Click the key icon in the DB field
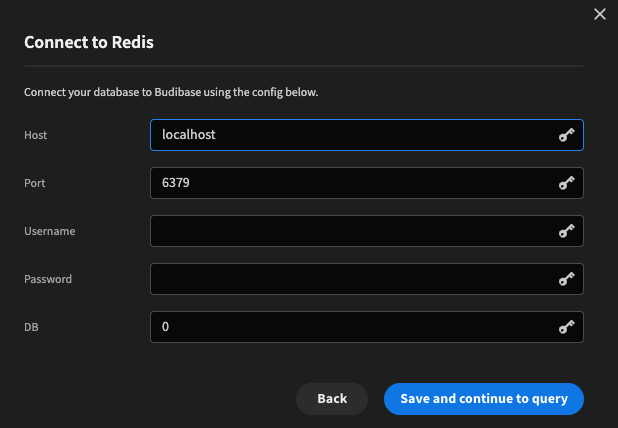Screen dimensions: 618x428 566,327
